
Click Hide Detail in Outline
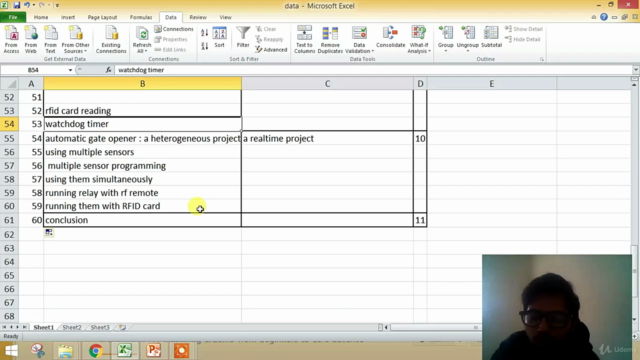(x=523, y=39)
